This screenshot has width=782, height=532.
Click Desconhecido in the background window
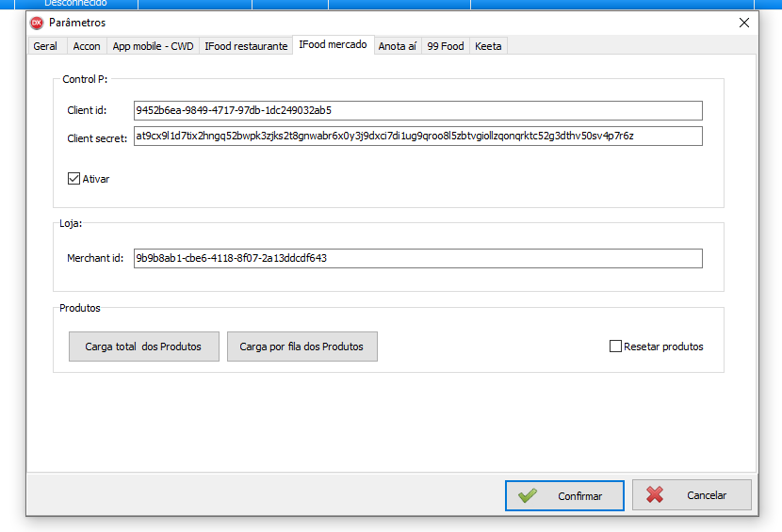point(75,3)
